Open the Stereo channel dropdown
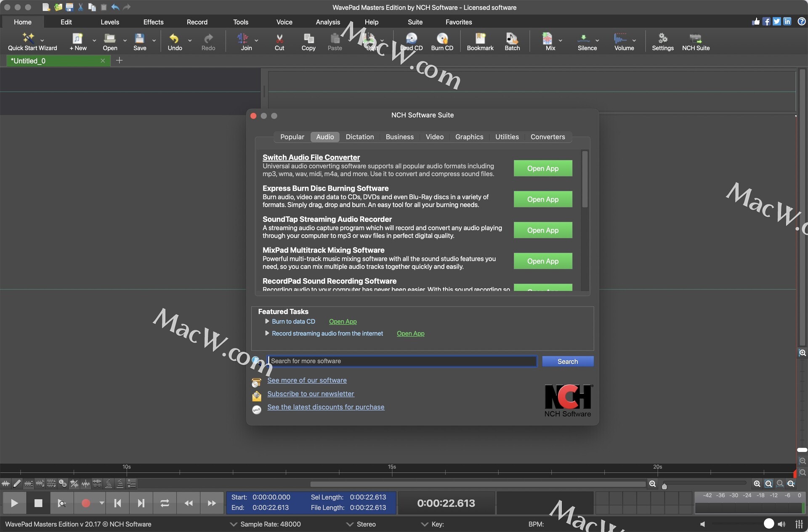Screen dimensions: 808x532 (349, 524)
